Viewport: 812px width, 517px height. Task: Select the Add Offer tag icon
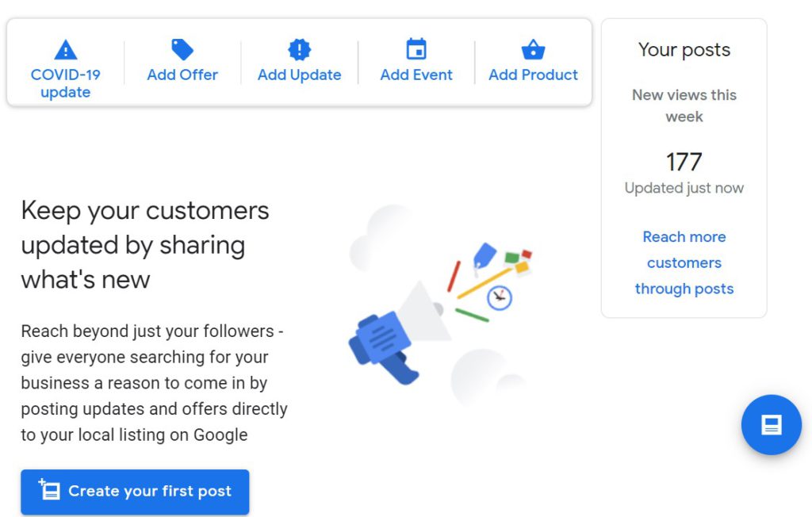(182, 50)
